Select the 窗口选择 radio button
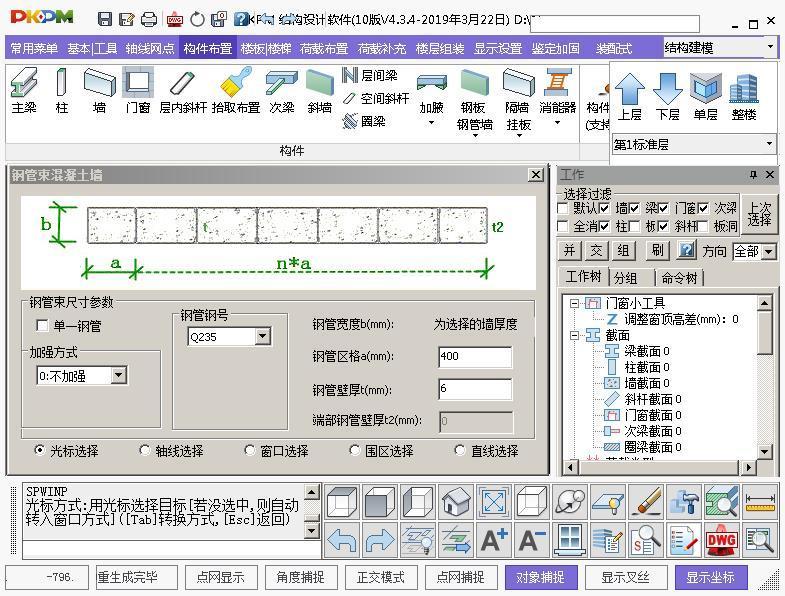The height and width of the screenshot is (596, 785). 249,450
